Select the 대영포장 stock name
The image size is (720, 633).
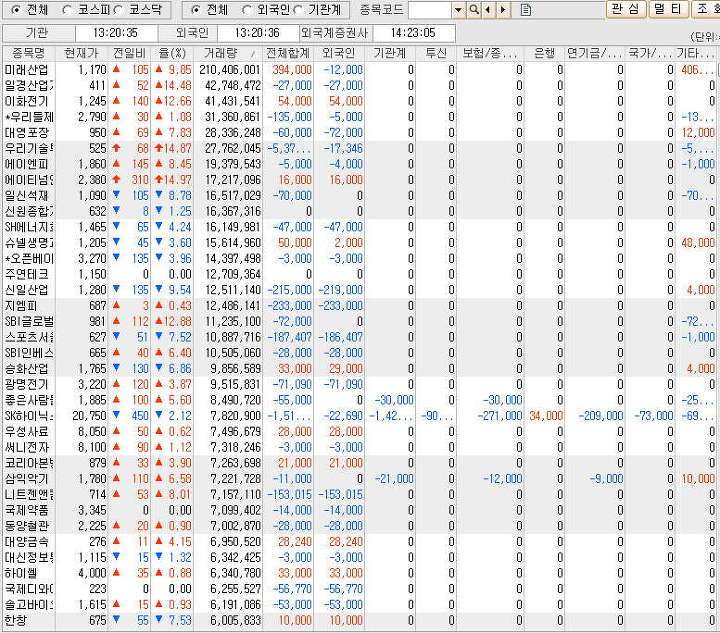click(27, 133)
